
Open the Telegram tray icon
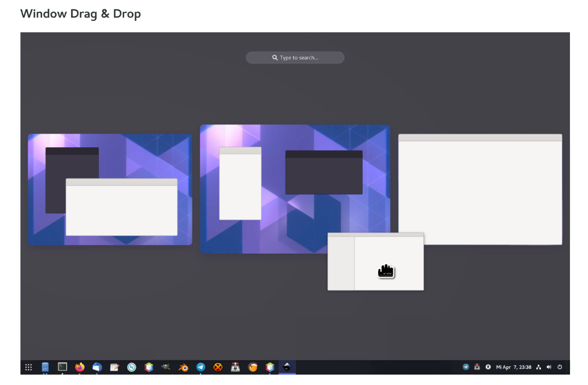(466, 367)
